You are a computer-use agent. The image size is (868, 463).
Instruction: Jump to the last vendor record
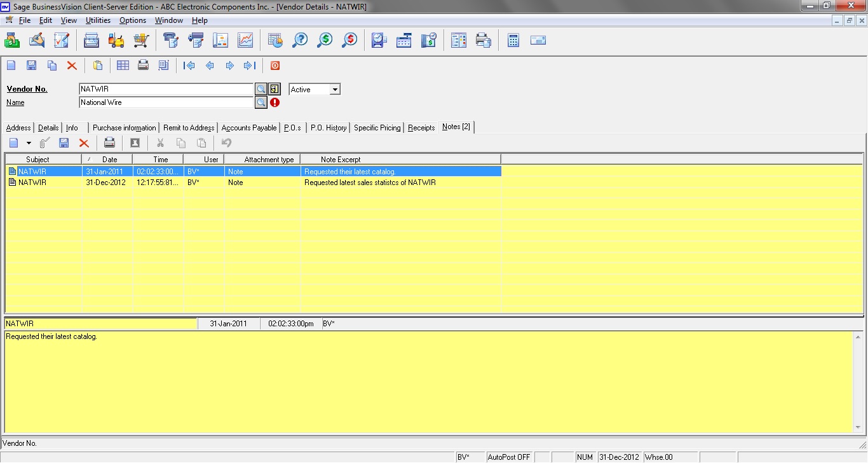(x=250, y=66)
